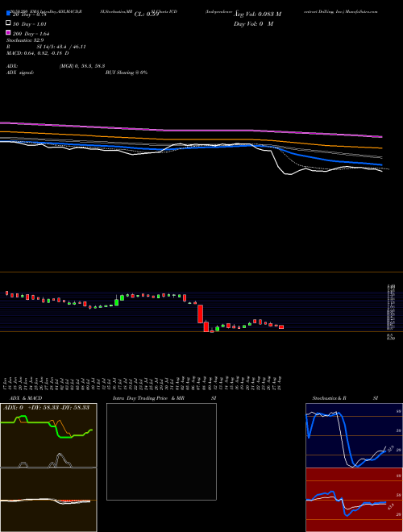Click the 'Stochastics: 32.9' readout
The height and width of the screenshot is (532, 403).
coord(25,40)
